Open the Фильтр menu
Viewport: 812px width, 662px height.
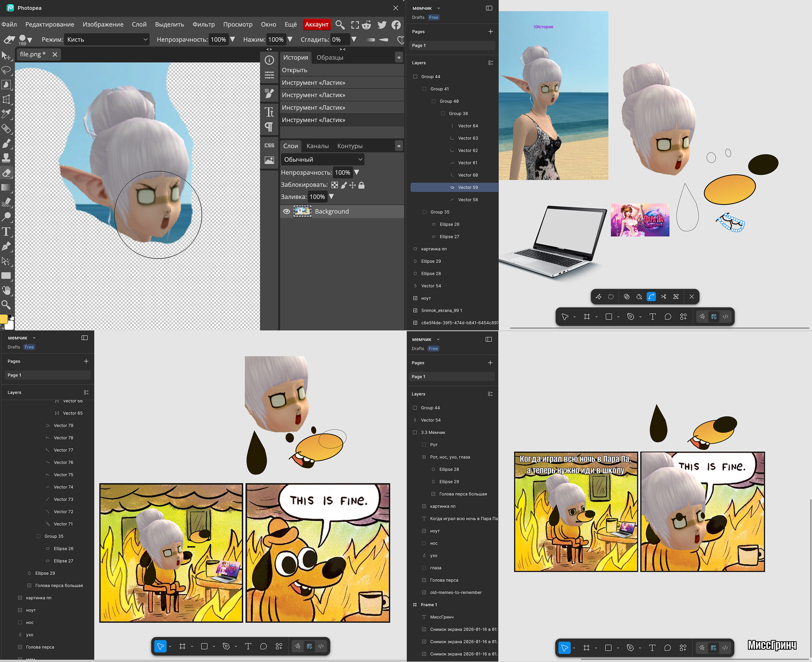tap(204, 24)
